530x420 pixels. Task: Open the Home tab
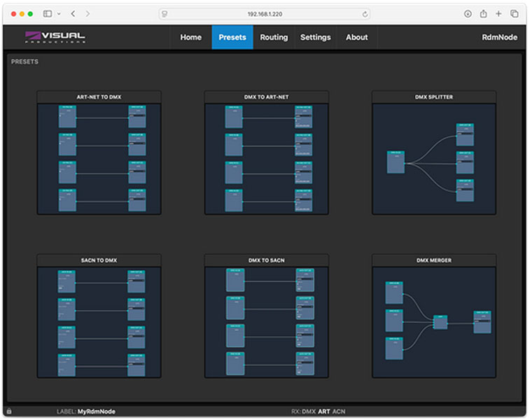pos(190,37)
